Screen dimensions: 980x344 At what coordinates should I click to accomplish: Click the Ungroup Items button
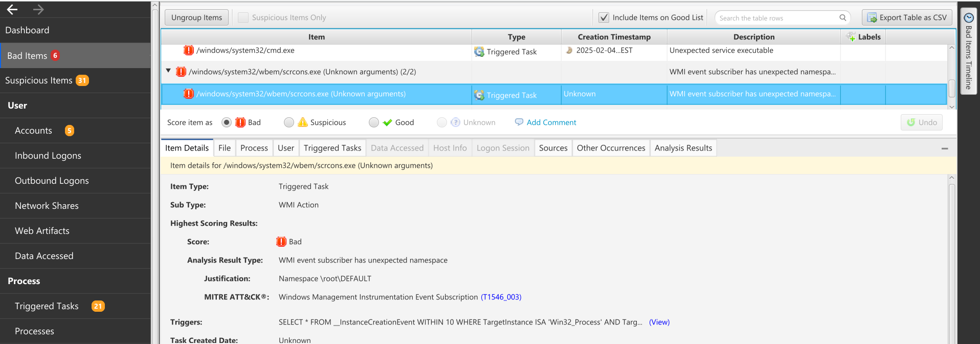(197, 17)
